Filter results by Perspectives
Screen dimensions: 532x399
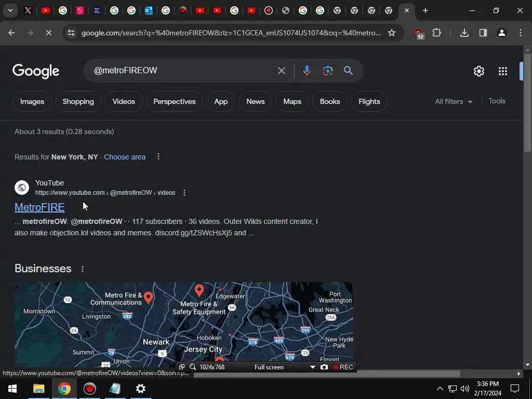[x=175, y=101]
